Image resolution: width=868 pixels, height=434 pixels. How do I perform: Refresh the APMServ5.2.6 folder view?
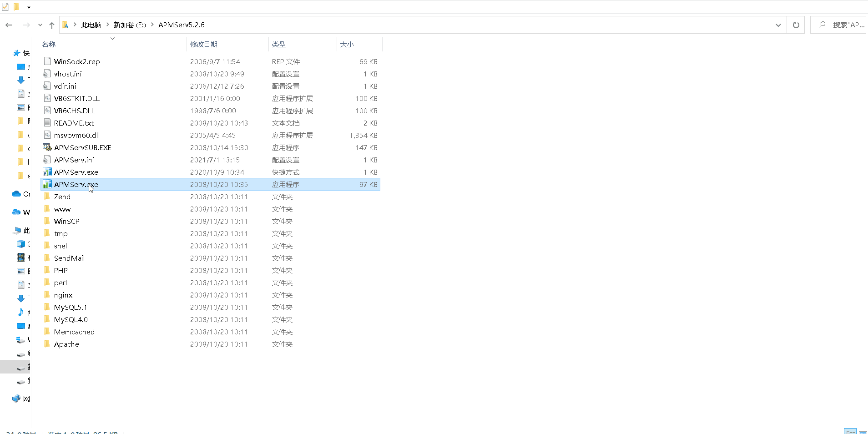(796, 25)
